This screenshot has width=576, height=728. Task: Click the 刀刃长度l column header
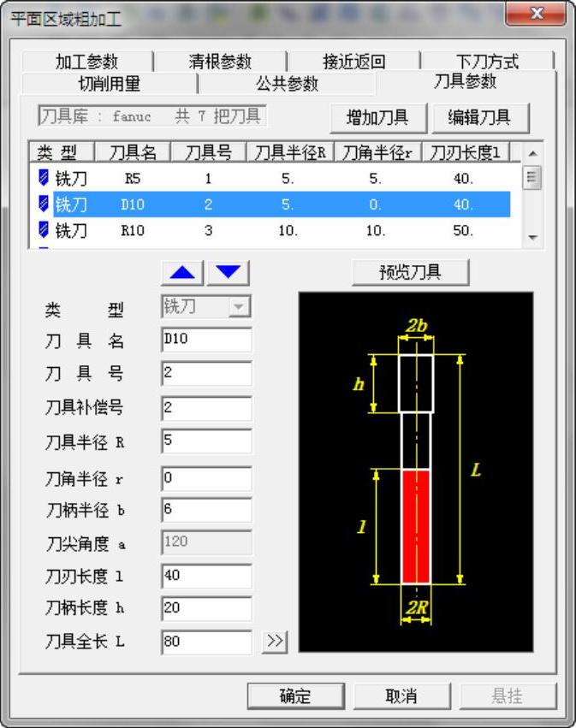(466, 151)
